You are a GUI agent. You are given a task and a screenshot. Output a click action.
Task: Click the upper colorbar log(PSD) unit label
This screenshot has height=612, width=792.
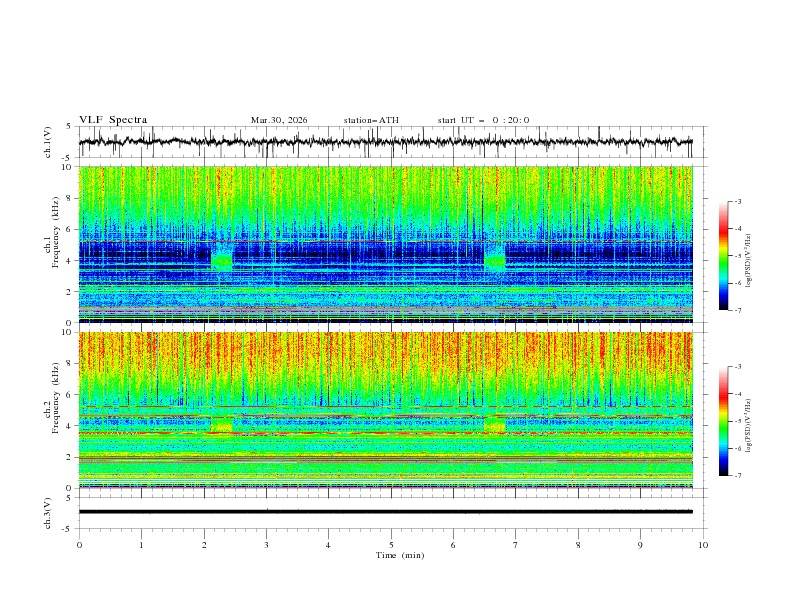[x=749, y=261]
